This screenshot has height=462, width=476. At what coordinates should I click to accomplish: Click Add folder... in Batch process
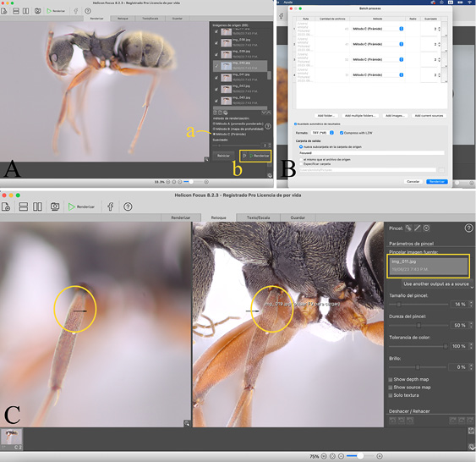[x=326, y=116]
